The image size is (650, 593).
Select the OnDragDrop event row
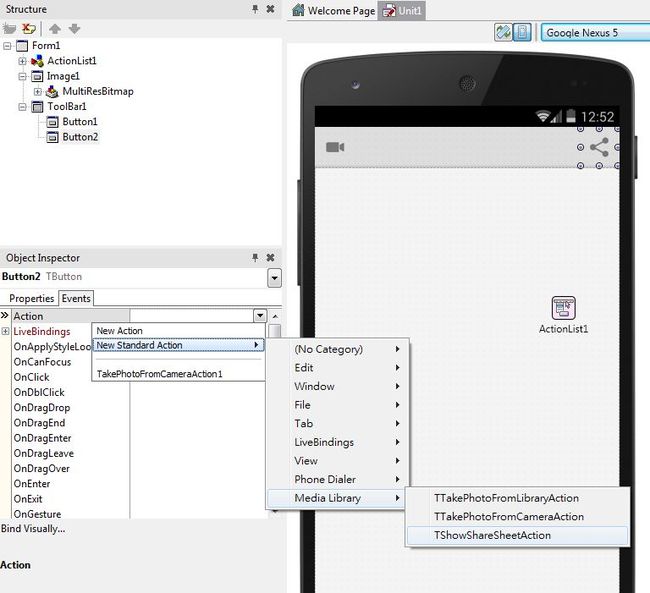70,408
